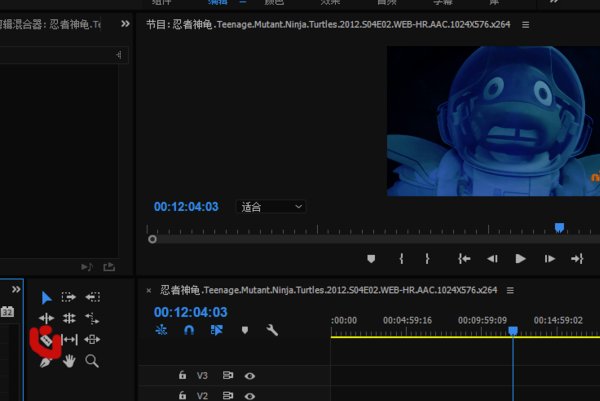The width and height of the screenshot is (600, 401).
Task: Click timeline timecode 00:12:04:03
Action: coord(191,312)
